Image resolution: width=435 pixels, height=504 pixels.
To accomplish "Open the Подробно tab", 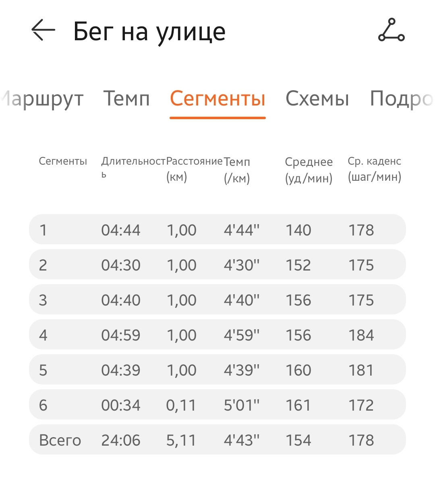I will pos(402,99).
